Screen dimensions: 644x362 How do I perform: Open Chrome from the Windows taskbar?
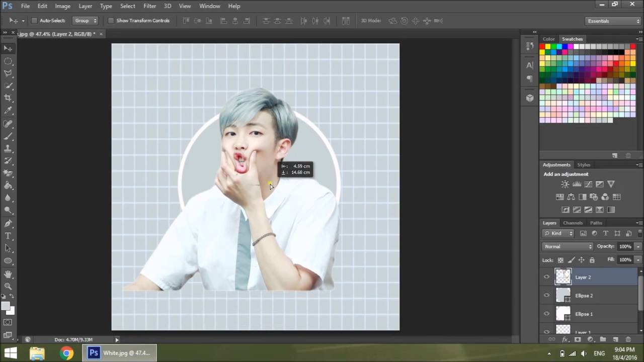[x=66, y=353]
